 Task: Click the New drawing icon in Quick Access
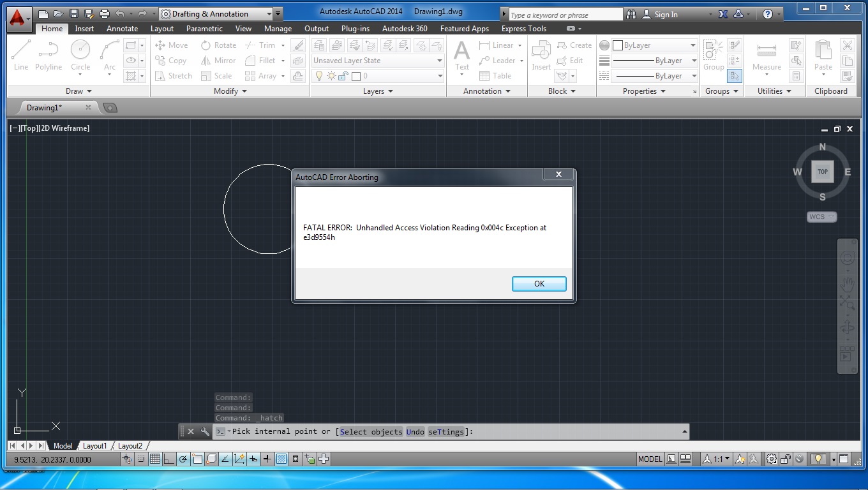[x=43, y=13]
